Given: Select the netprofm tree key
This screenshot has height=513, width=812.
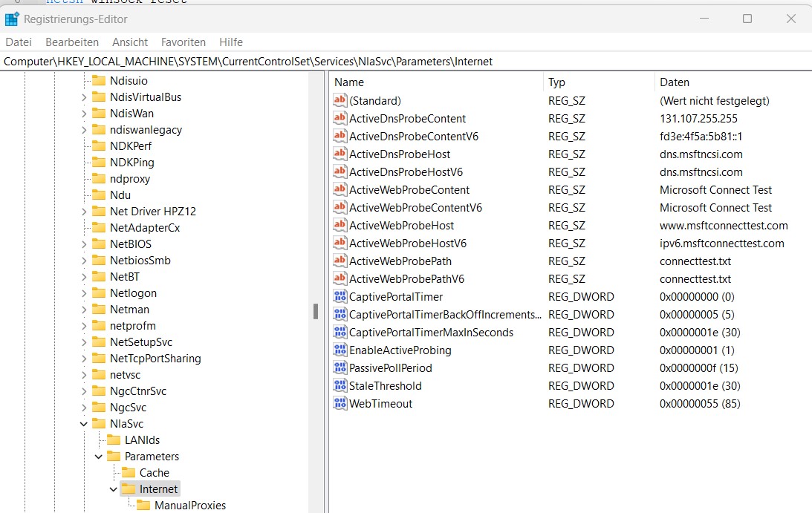Looking at the screenshot, I should pos(132,326).
